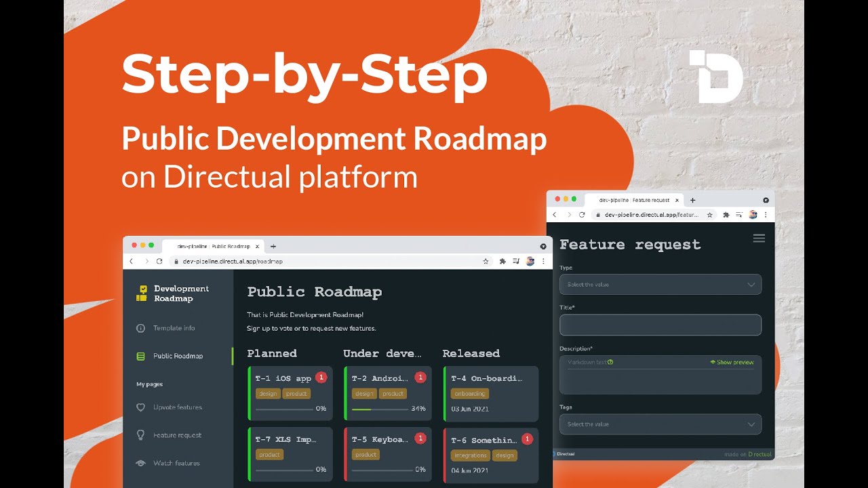The height and width of the screenshot is (488, 868).
Task: Click the product tag on the T-1 card
Action: pos(296,394)
